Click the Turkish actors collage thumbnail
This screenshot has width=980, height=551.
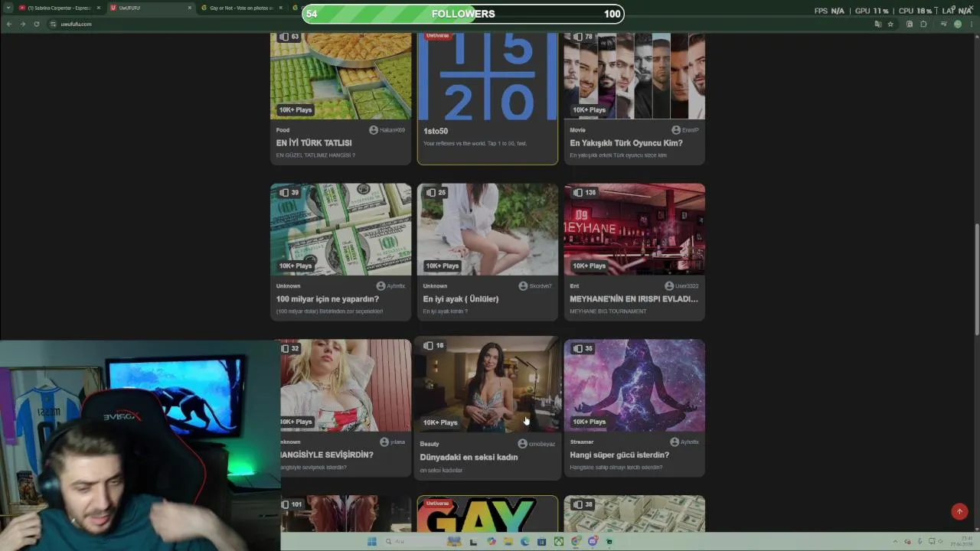coord(635,76)
